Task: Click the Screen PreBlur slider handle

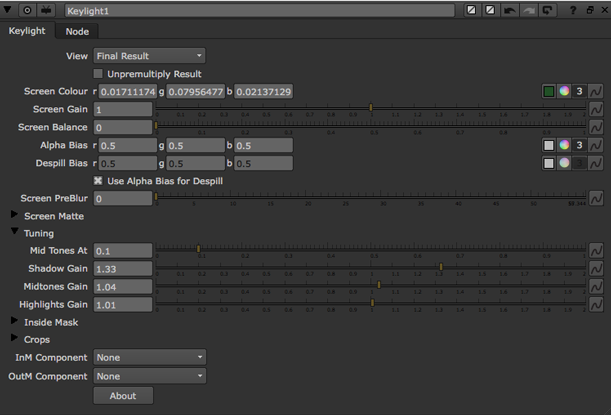Action: tap(156, 196)
